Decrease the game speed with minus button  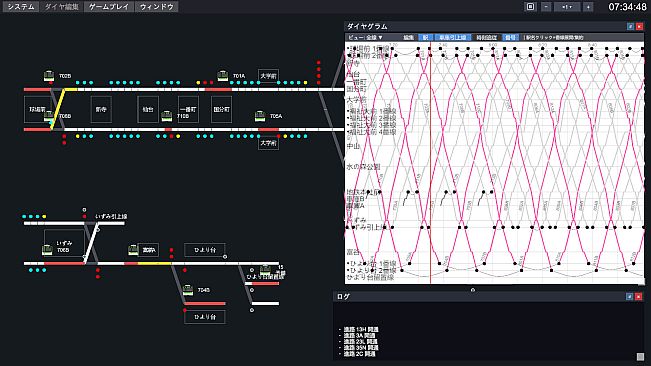click(546, 7)
